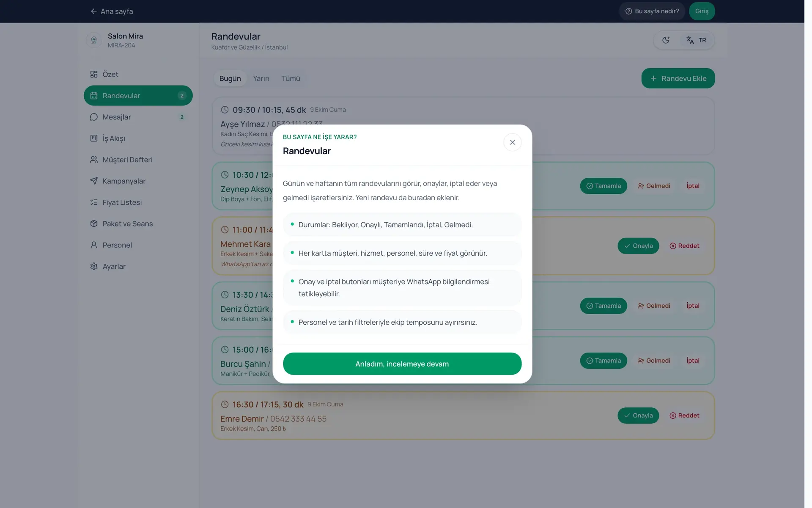
Task: Click the Mesajlar badge showing 2
Action: pos(182,117)
